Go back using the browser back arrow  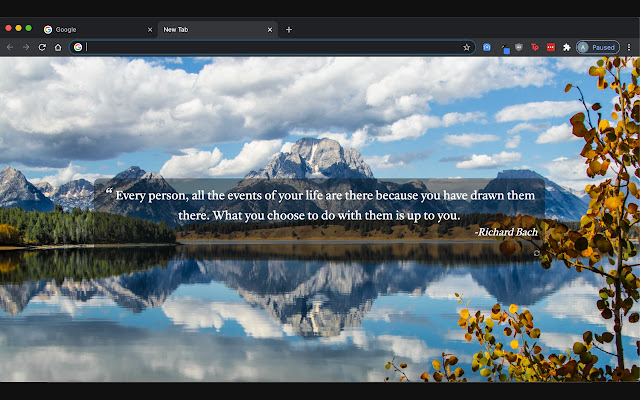point(10,47)
